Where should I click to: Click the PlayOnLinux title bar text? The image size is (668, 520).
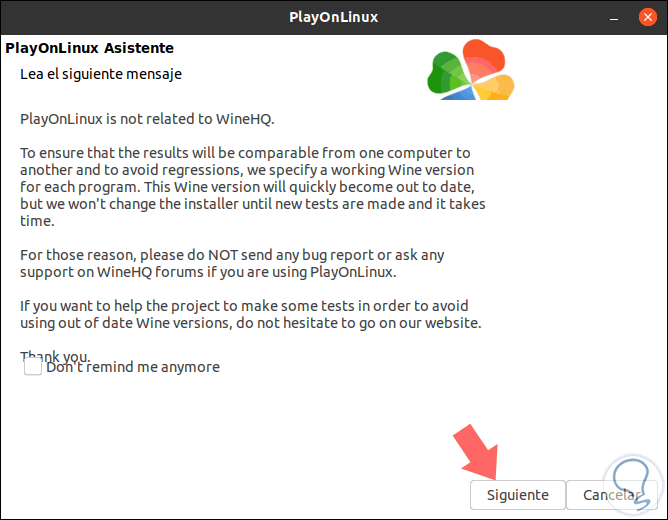[333, 17]
